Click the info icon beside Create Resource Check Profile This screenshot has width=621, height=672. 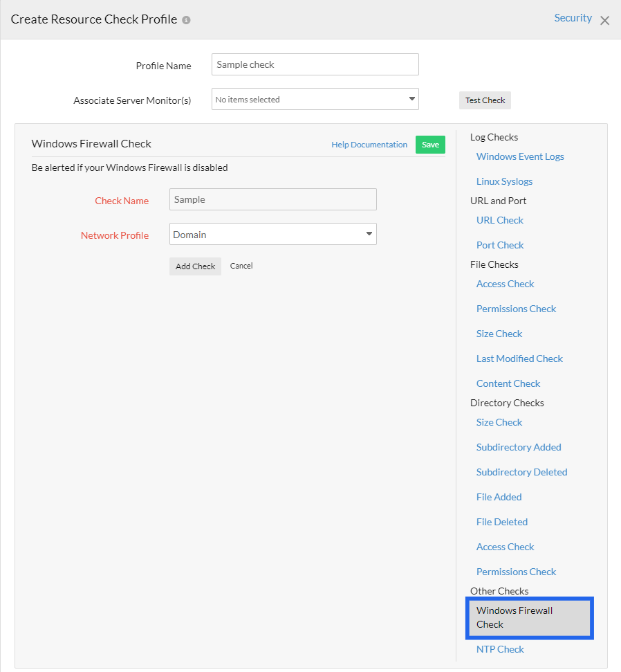coord(186,20)
